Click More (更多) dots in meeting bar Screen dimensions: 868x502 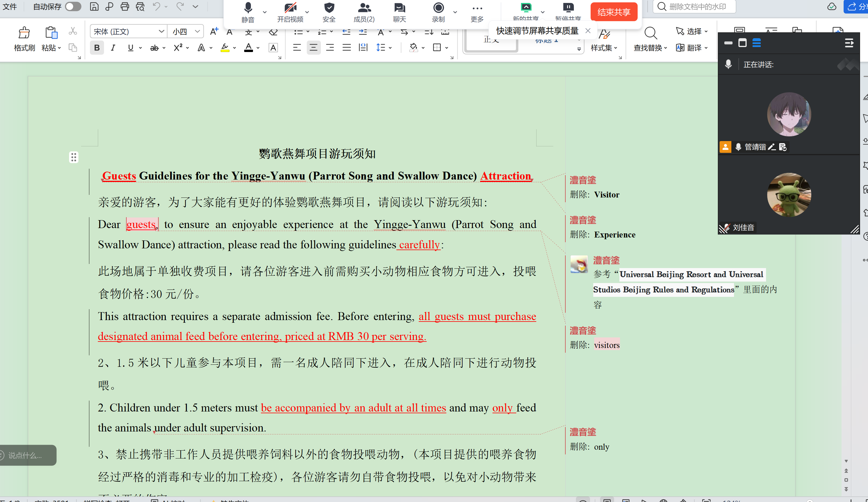tap(477, 8)
